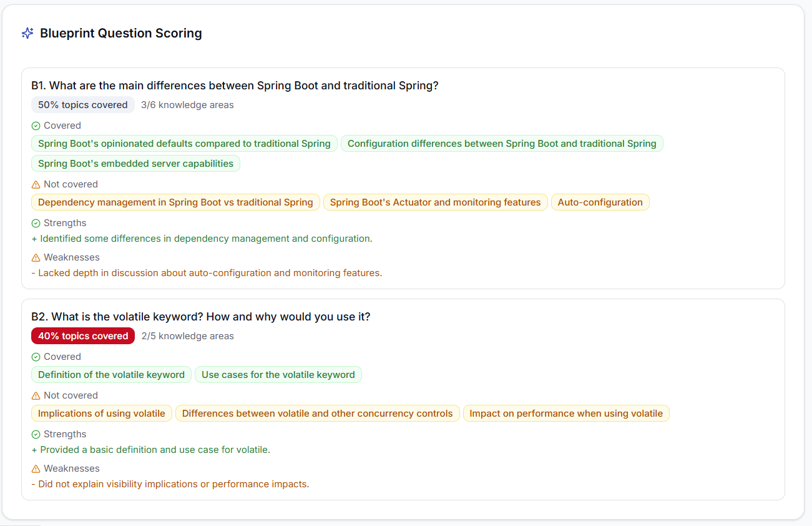812x526 pixels.
Task: Click the 'Impact on performance when using volatile' chip
Action: point(565,413)
